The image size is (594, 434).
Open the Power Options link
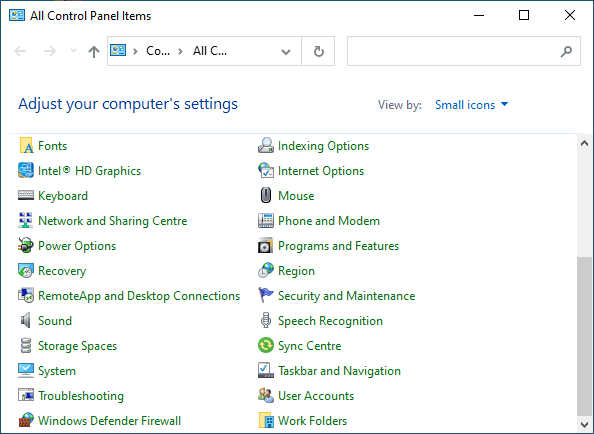coord(77,246)
